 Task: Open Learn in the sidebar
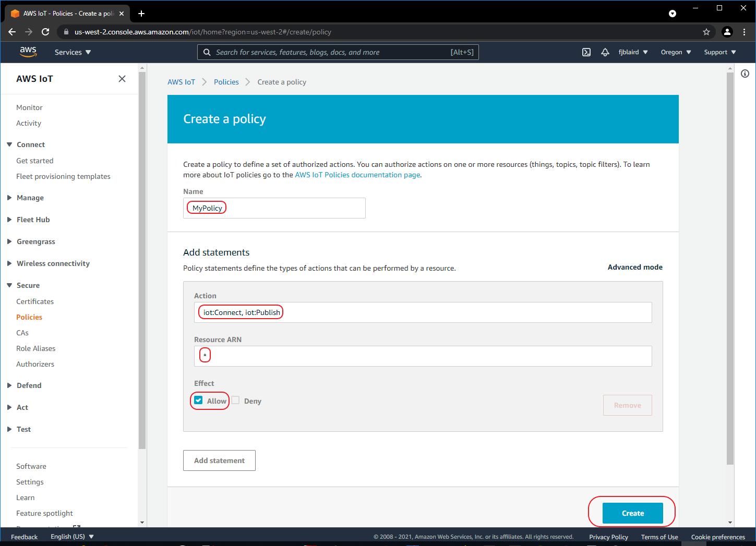26,498
